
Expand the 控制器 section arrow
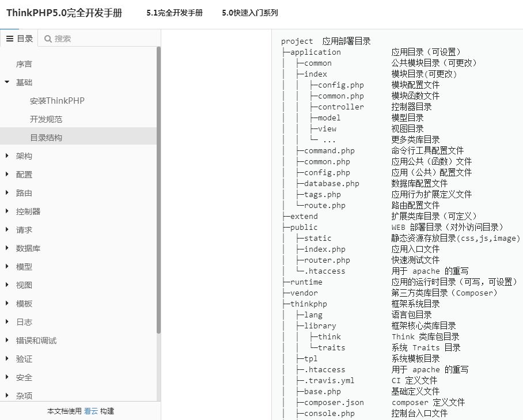(x=7, y=211)
